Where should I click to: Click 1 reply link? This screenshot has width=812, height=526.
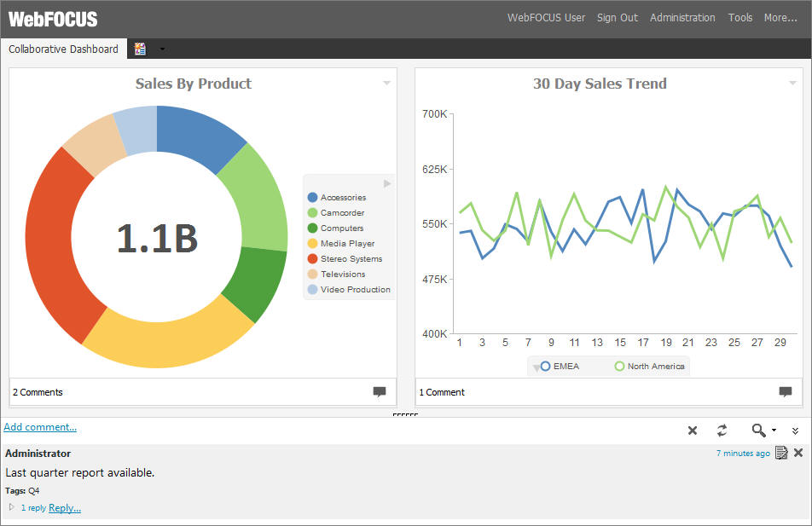(x=33, y=508)
